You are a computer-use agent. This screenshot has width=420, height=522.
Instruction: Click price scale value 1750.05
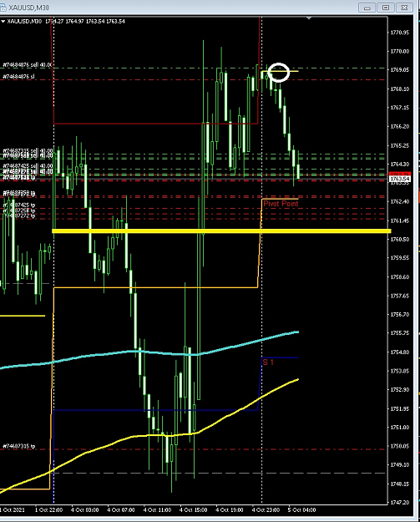pyautogui.click(x=400, y=446)
